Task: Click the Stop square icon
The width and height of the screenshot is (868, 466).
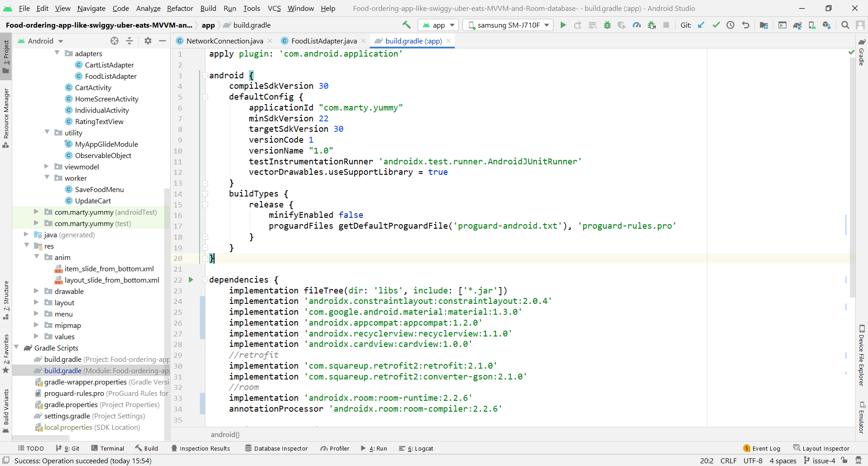Action: click(x=666, y=25)
